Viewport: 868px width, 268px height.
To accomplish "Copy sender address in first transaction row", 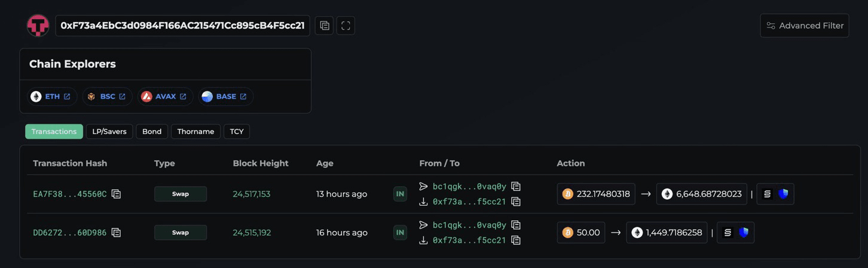I will pos(516,187).
